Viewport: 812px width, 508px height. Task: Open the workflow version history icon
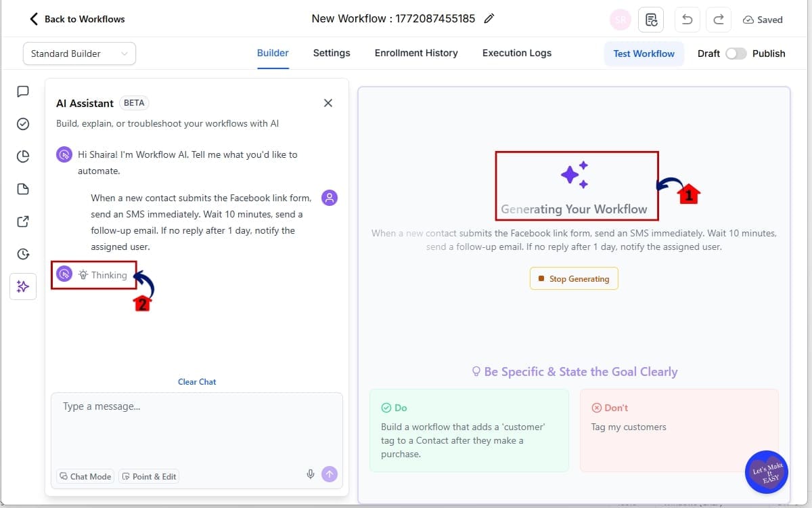tap(651, 19)
